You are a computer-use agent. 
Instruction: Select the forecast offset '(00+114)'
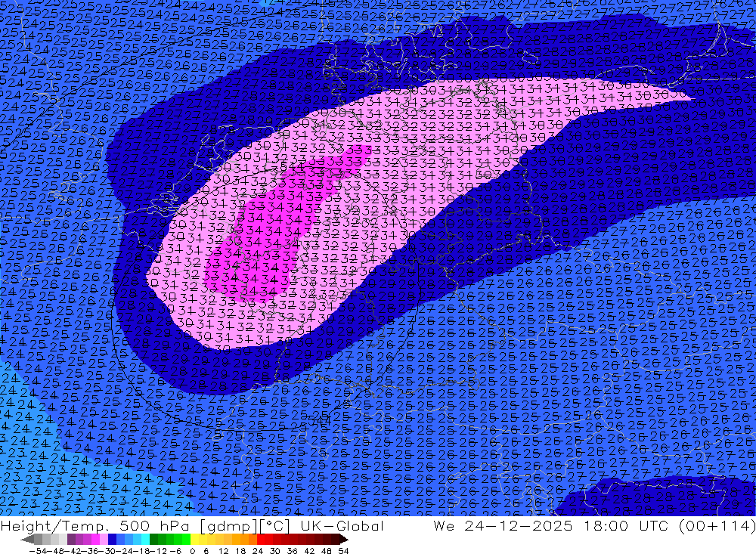coord(717,525)
